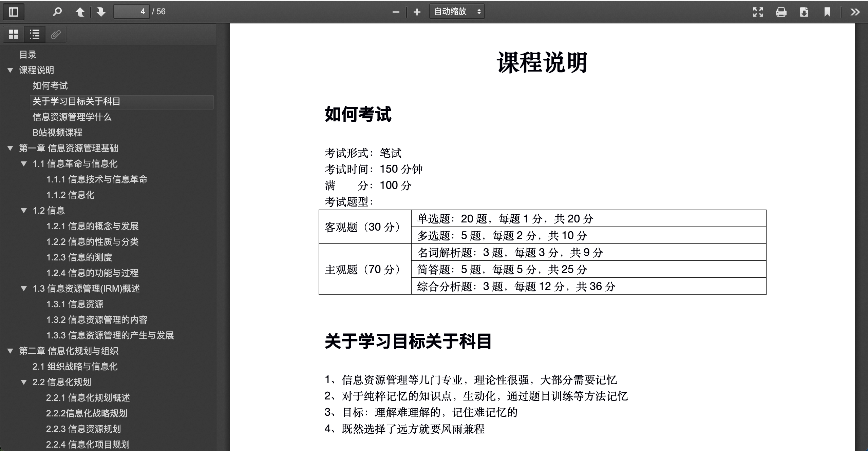Switch to thumbnails view tab
Viewport: 868px width, 451px height.
(x=14, y=34)
